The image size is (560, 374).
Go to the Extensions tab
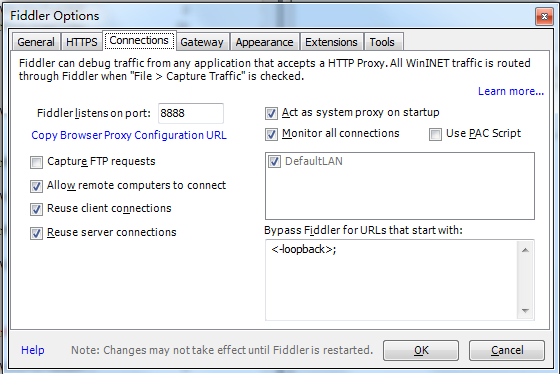331,42
